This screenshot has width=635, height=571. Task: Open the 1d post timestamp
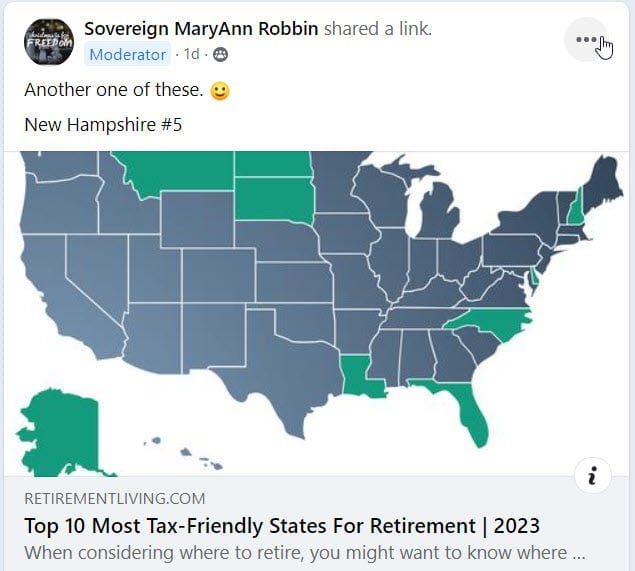[x=192, y=54]
